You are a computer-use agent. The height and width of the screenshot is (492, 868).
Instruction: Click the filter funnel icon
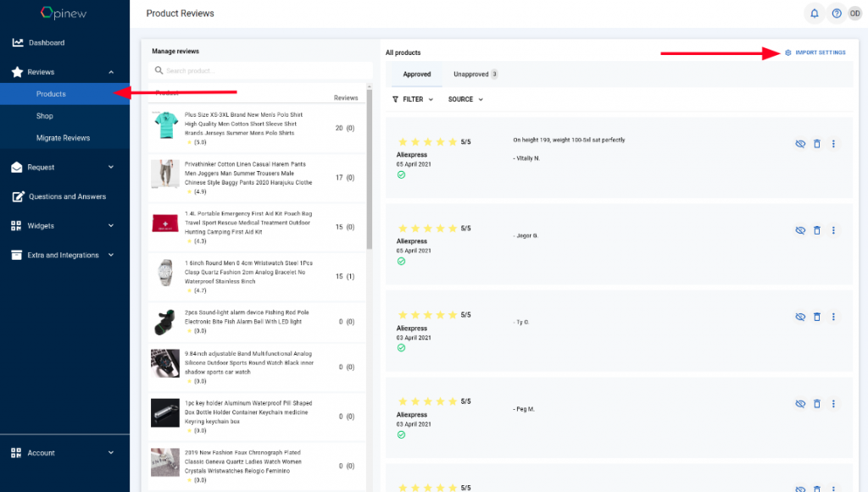point(395,100)
